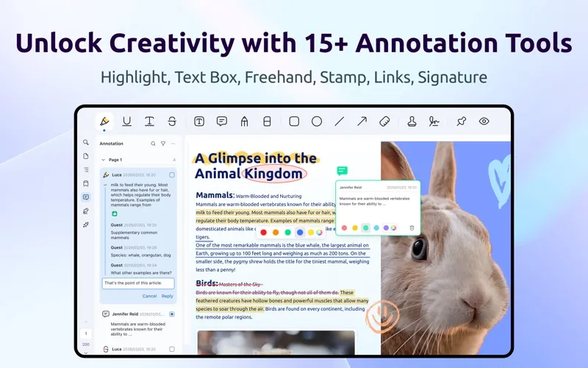Select the Highlight tool in toolbar
588x368 pixels.
tap(104, 121)
